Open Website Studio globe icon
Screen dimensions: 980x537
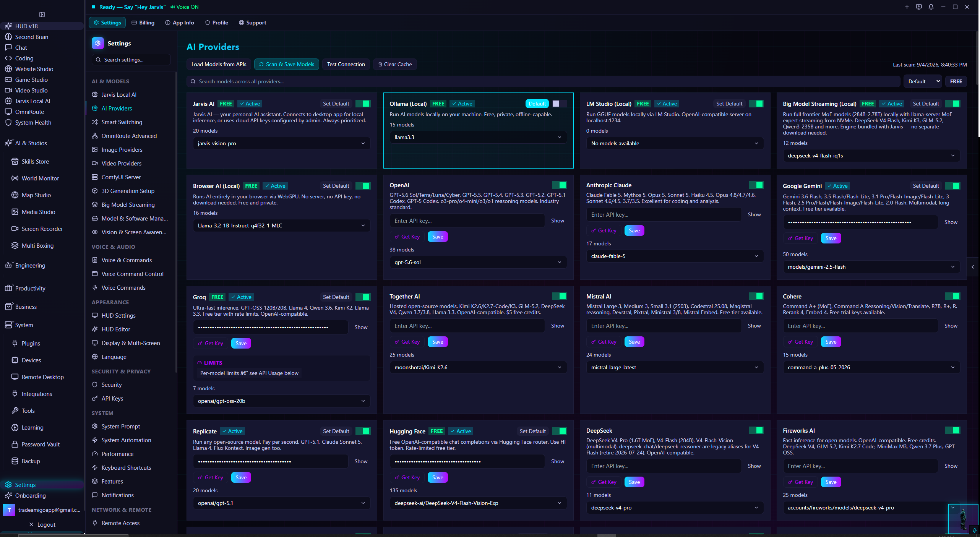(8, 69)
